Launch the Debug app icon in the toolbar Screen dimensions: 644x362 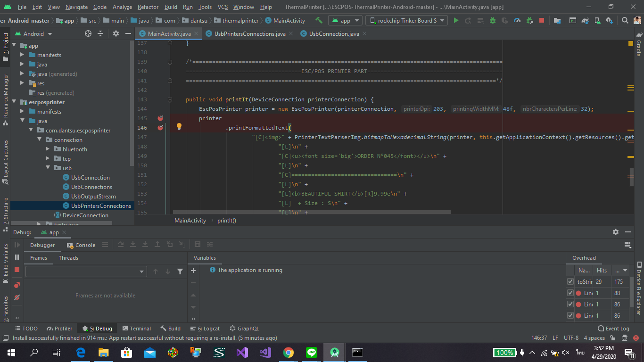coord(492,20)
